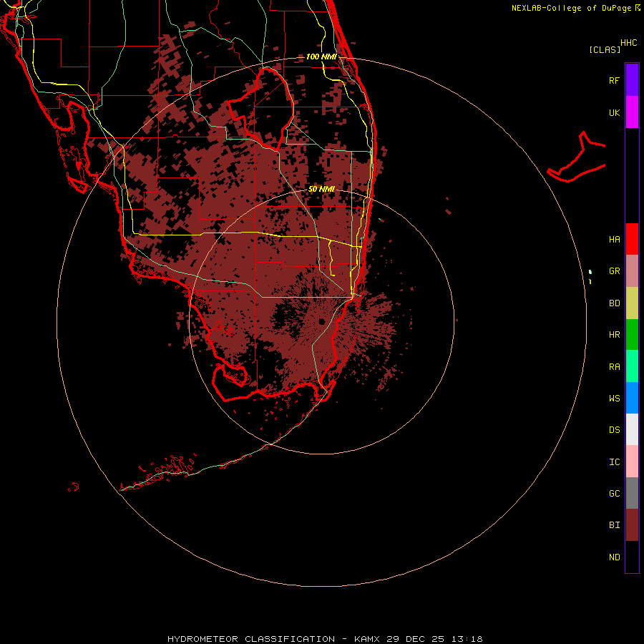The width and height of the screenshot is (644, 644).
Task: Click the radar site center dot
Action: coord(321,321)
